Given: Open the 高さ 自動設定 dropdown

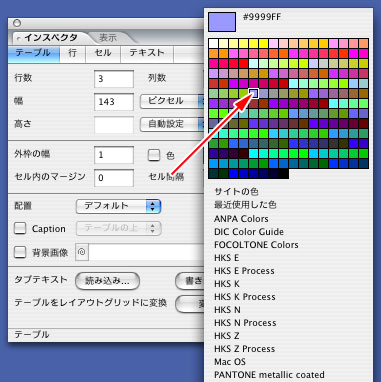Looking at the screenshot, I should pos(172,124).
